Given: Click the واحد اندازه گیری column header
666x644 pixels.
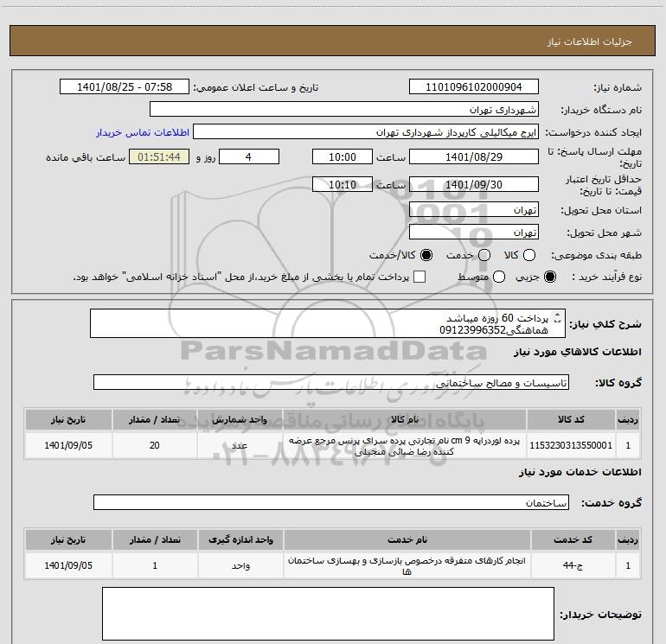Looking at the screenshot, I should click(x=240, y=539).
